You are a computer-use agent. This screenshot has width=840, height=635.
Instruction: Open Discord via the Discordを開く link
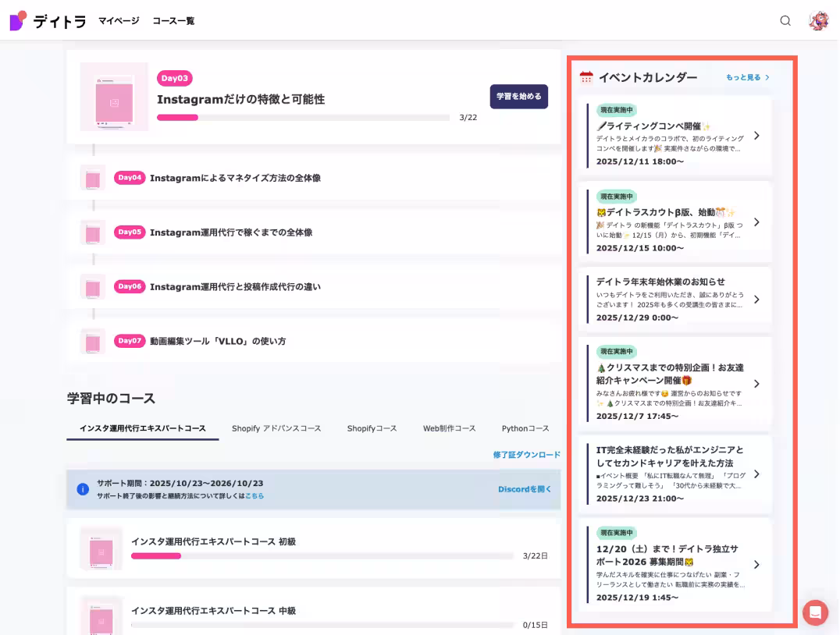[x=525, y=488]
